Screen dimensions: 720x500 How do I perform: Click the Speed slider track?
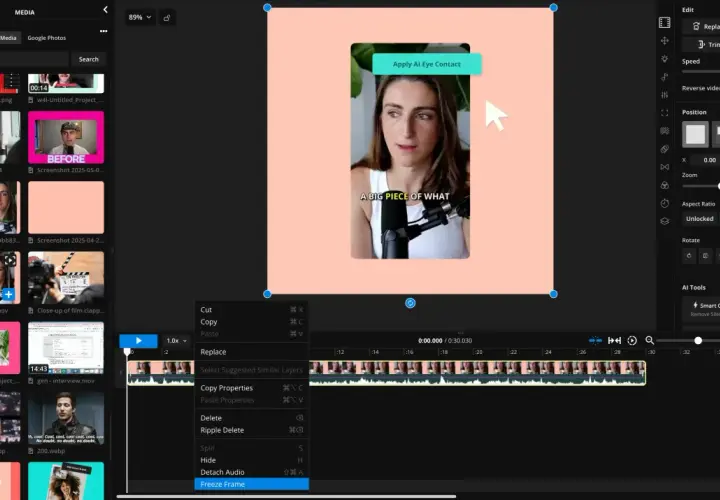pos(701,72)
